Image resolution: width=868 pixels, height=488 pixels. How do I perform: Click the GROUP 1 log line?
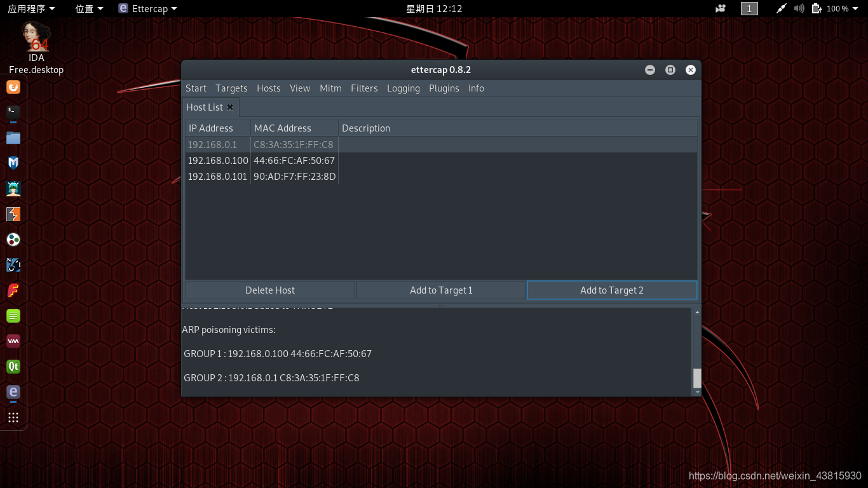(278, 354)
